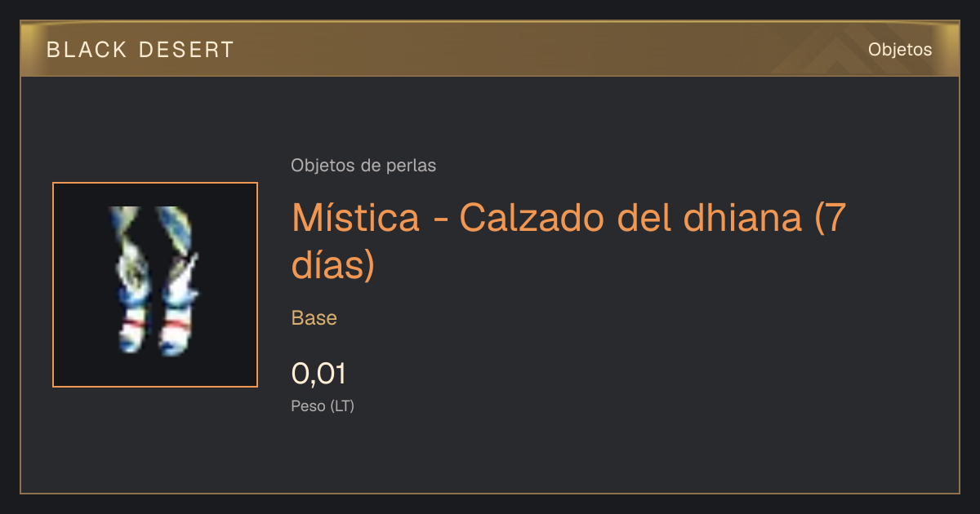Screen dimensions: 980x514
Task: Select the Calzado del dhiana item icon
Action: (155, 285)
